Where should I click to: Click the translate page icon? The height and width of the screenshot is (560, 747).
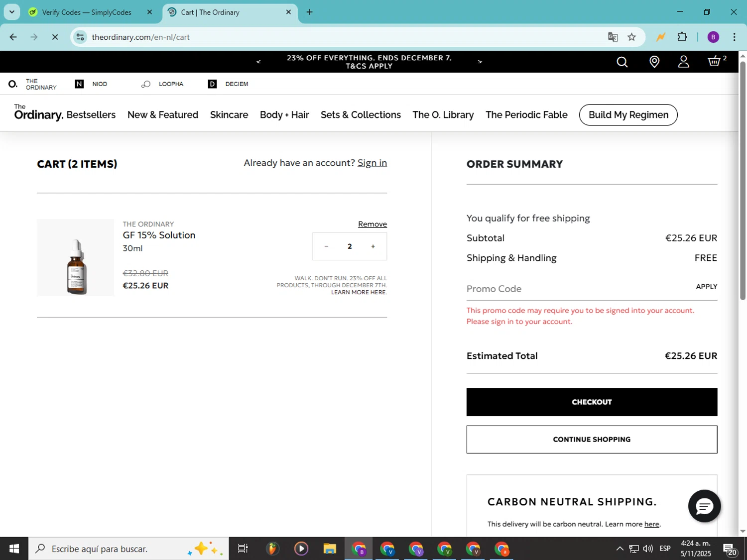(x=613, y=37)
